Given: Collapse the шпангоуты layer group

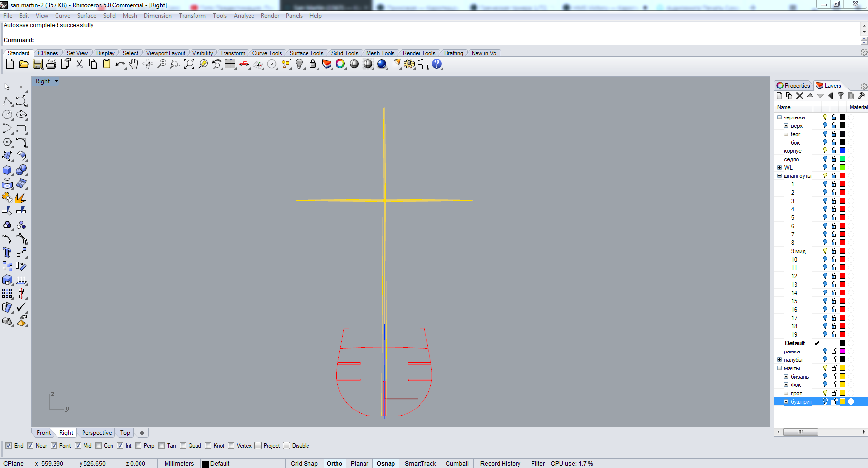Looking at the screenshot, I should (779, 176).
